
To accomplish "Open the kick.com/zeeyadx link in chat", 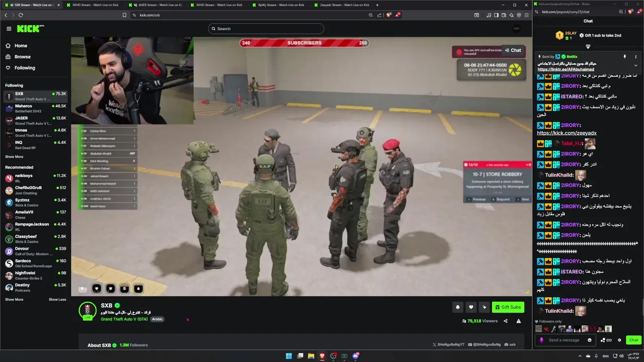I will click(x=567, y=133).
